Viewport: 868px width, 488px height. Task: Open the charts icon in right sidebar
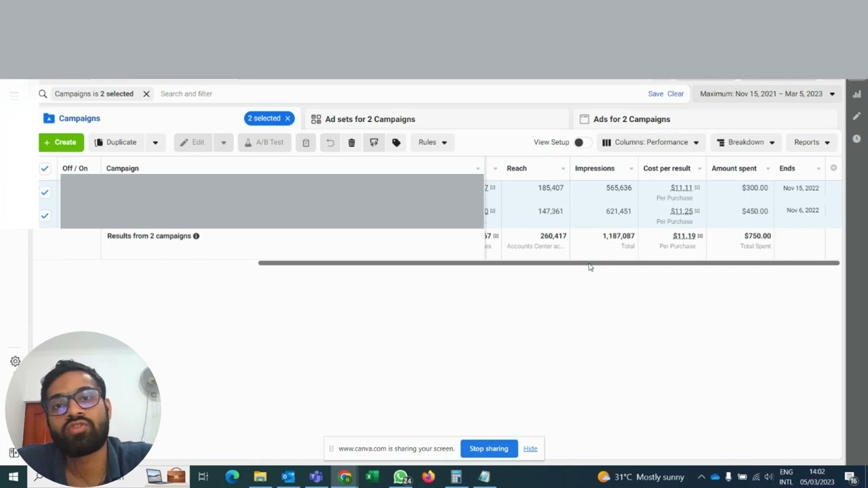856,94
